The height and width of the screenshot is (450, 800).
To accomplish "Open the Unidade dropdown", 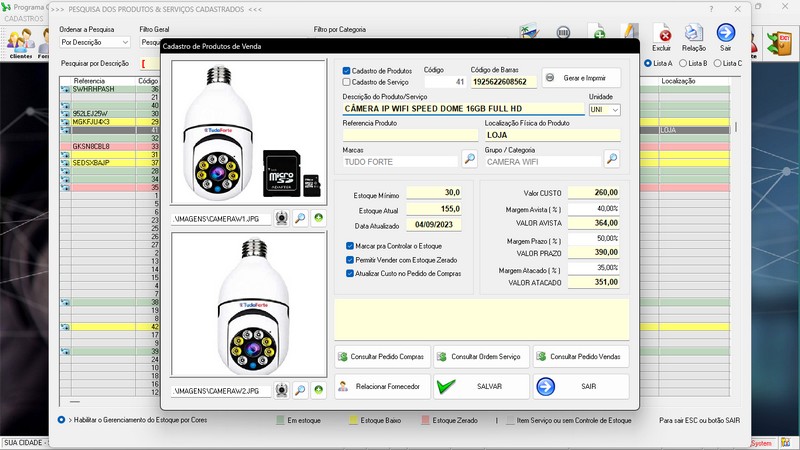I will click(x=614, y=109).
